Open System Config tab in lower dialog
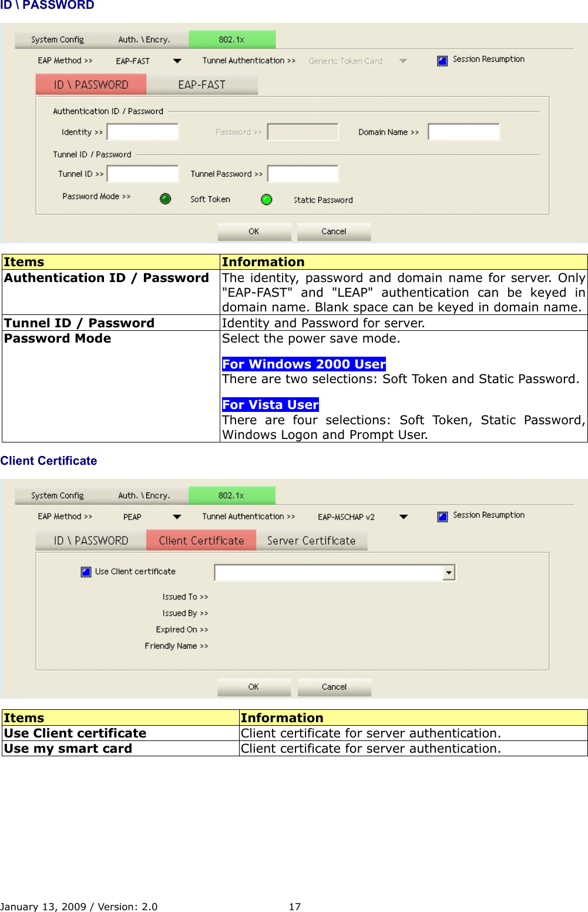Screen dimensions: 588x912 tap(58, 495)
